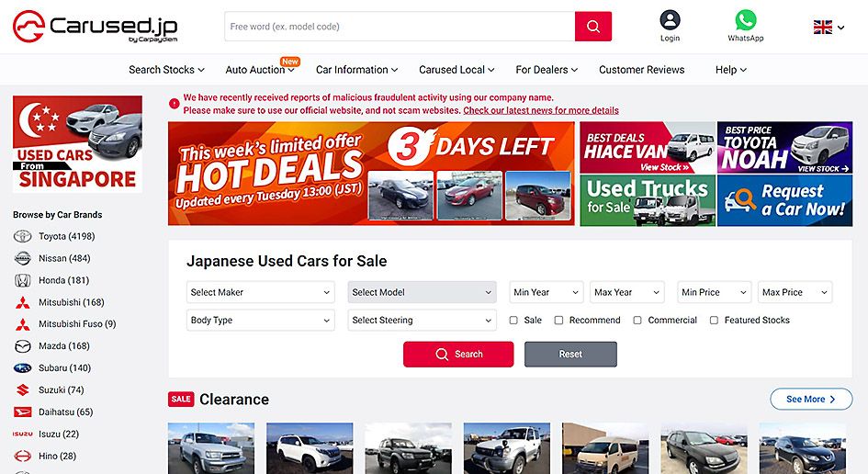Enable the Recommend checkbox

559,320
